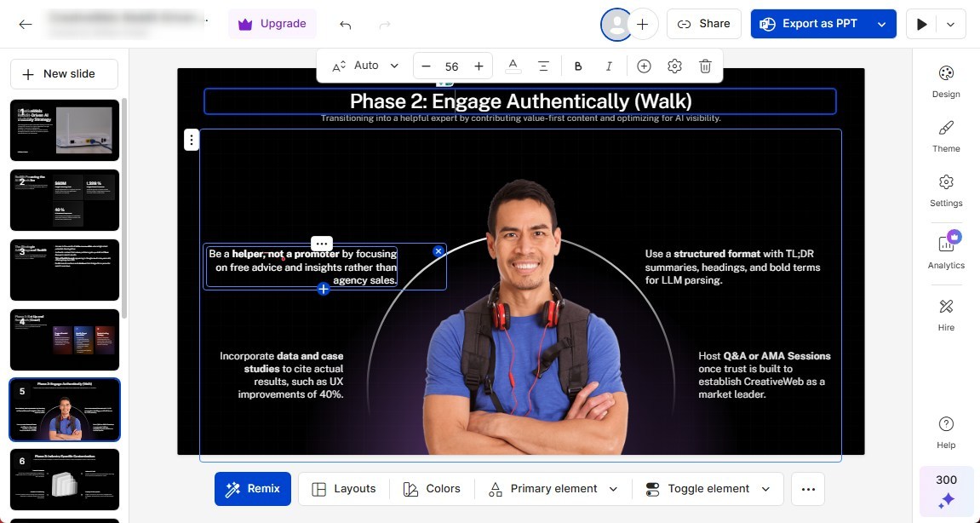Toggle bold on selected text
The width and height of the screenshot is (980, 523).
pyautogui.click(x=578, y=66)
